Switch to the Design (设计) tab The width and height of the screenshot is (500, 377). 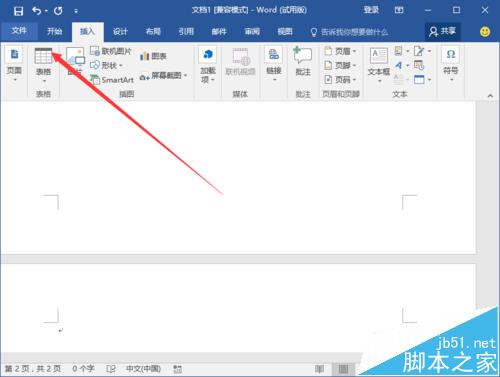click(120, 32)
